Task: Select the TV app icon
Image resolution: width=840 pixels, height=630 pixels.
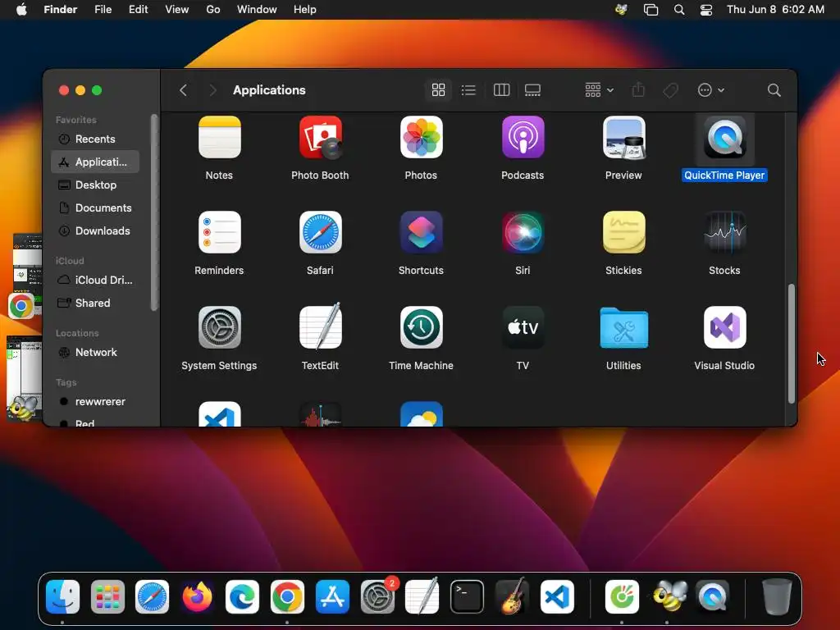Action: point(523,327)
